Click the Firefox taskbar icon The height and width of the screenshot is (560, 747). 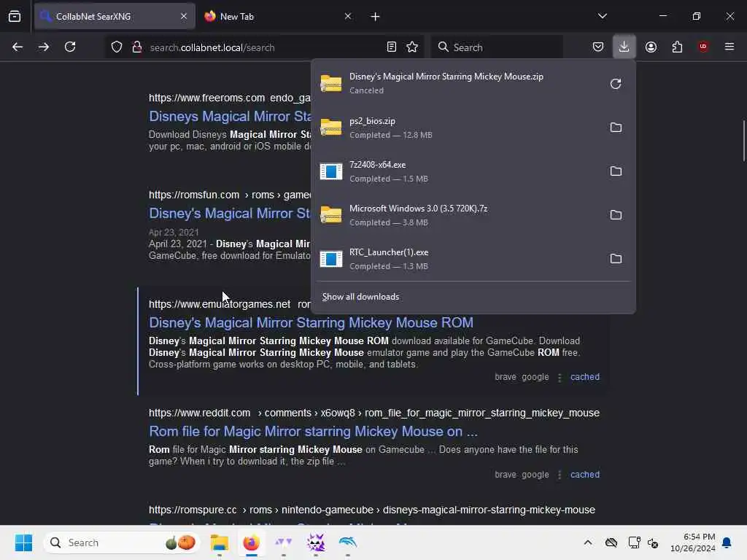pos(251,542)
